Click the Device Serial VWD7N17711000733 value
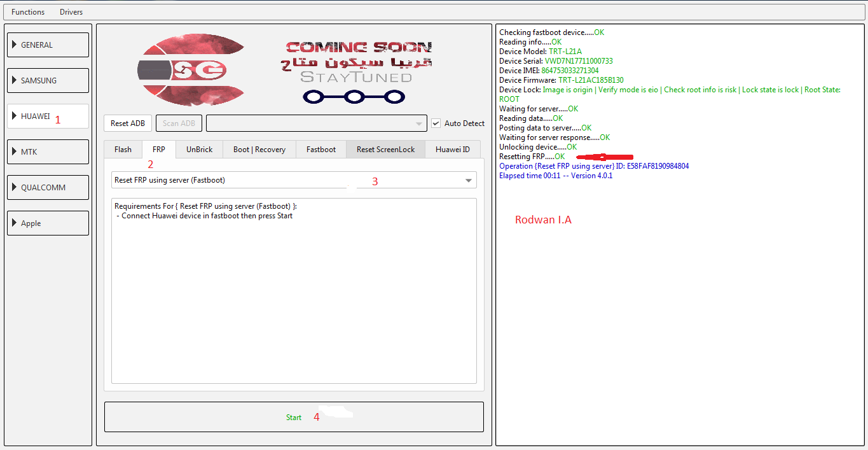 pos(579,61)
